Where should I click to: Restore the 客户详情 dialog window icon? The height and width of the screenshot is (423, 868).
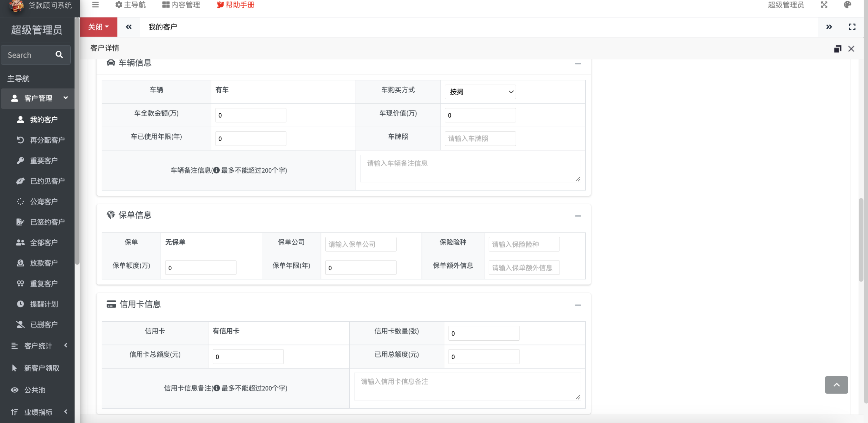click(837, 49)
